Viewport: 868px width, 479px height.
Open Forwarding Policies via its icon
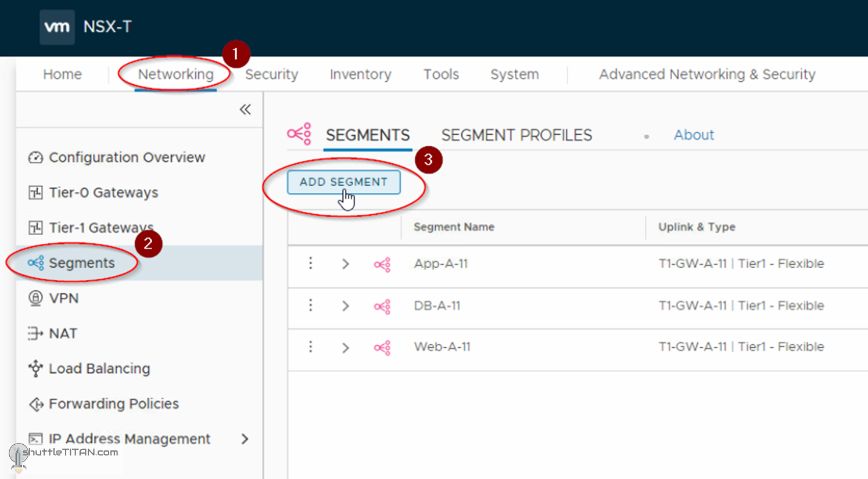click(35, 404)
